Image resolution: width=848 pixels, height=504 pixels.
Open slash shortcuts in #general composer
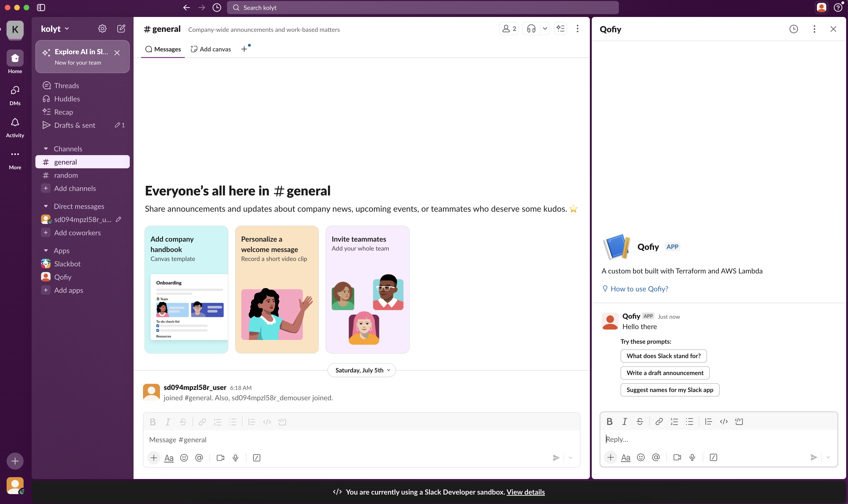(257, 458)
